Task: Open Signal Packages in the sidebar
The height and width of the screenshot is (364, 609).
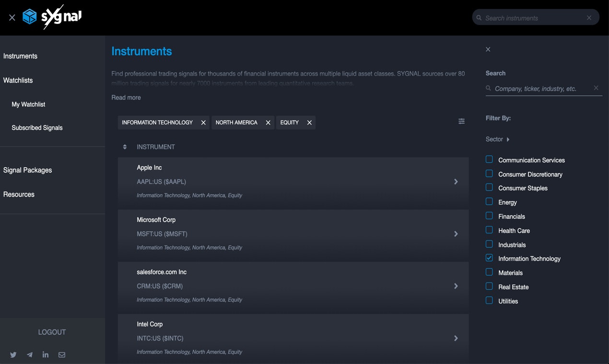Action: click(27, 170)
